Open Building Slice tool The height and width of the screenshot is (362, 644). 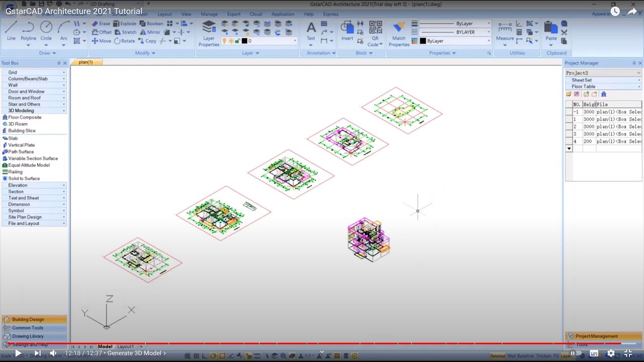(19, 131)
